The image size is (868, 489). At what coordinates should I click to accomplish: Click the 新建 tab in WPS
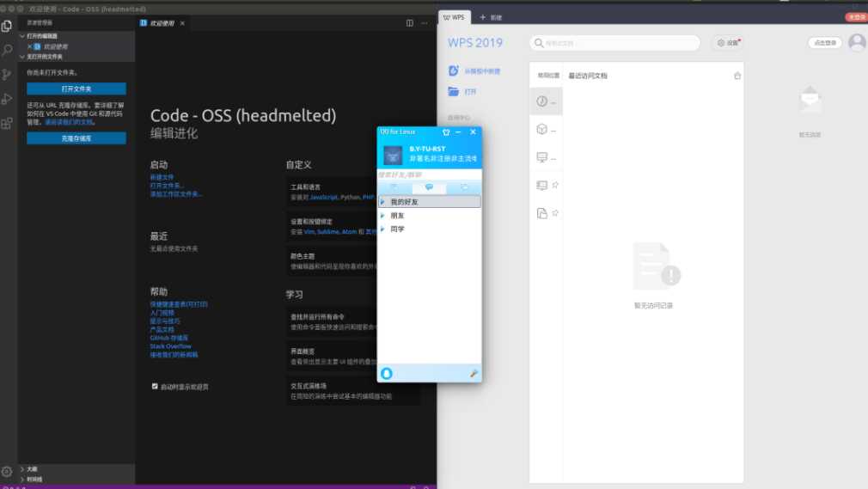tap(491, 17)
